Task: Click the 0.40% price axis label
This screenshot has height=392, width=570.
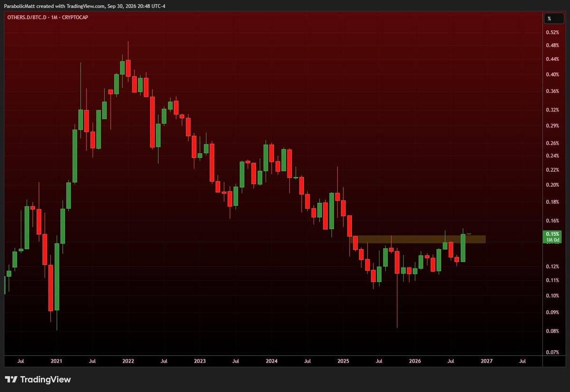Action: [552, 75]
